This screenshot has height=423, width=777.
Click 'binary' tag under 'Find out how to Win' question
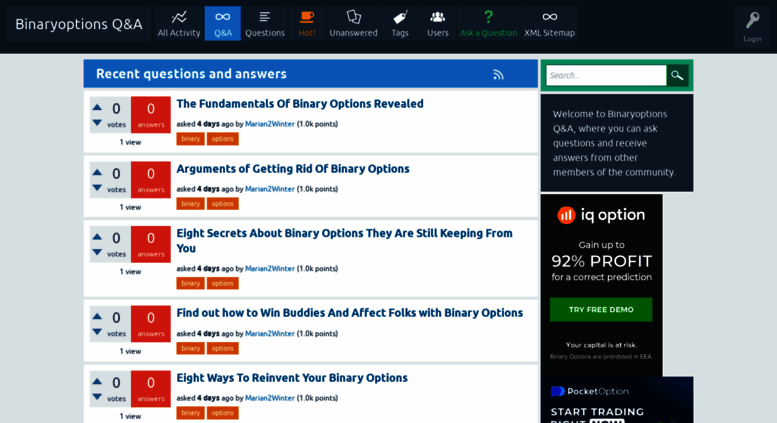click(190, 348)
